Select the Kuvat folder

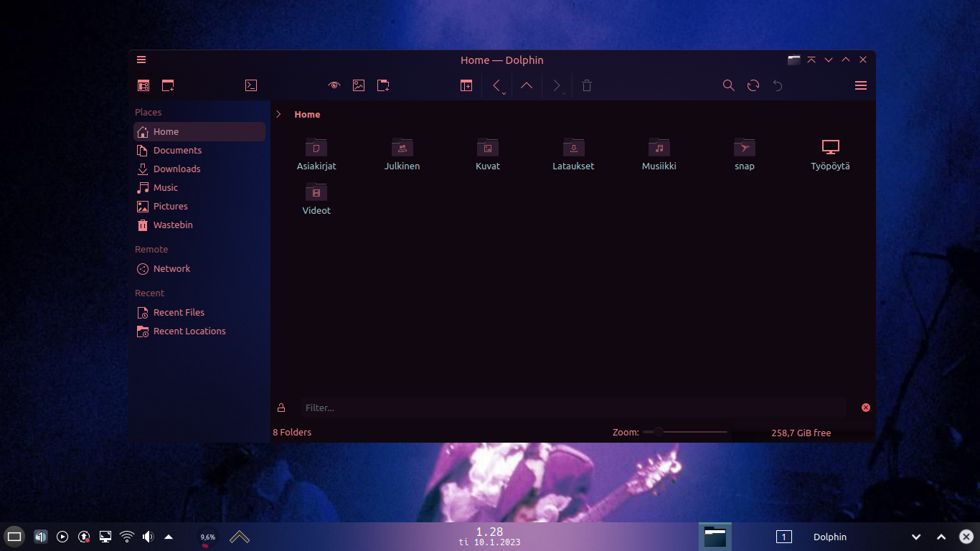tap(488, 154)
